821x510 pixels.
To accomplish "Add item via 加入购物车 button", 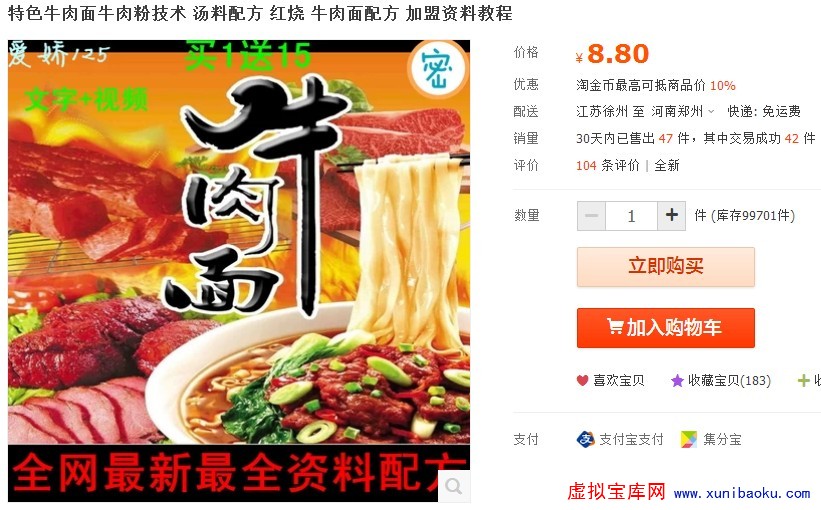I will [665, 328].
